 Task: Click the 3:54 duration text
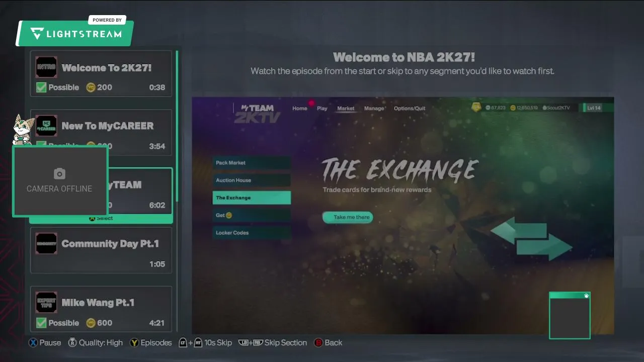point(157,146)
